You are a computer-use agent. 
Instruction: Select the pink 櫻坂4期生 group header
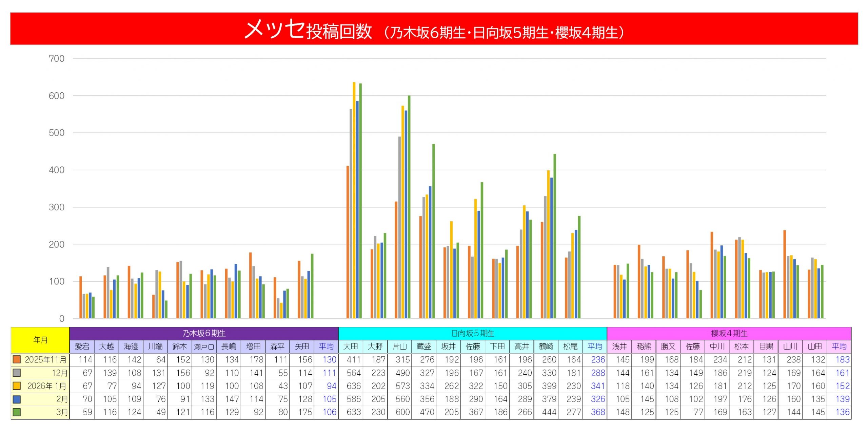tap(729, 333)
